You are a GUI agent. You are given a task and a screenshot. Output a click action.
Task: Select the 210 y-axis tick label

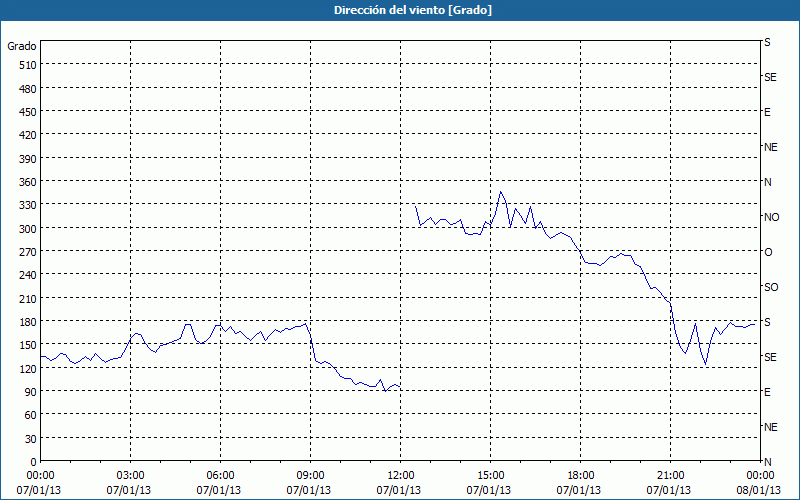(28, 299)
